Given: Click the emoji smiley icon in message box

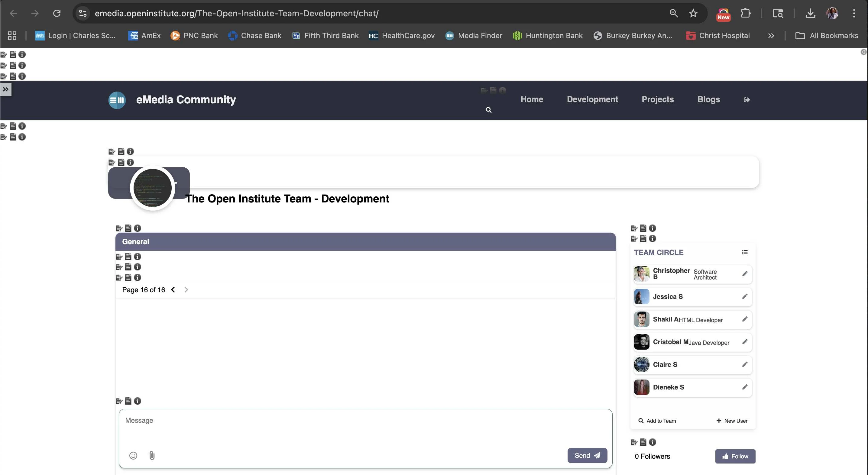Looking at the screenshot, I should [133, 455].
